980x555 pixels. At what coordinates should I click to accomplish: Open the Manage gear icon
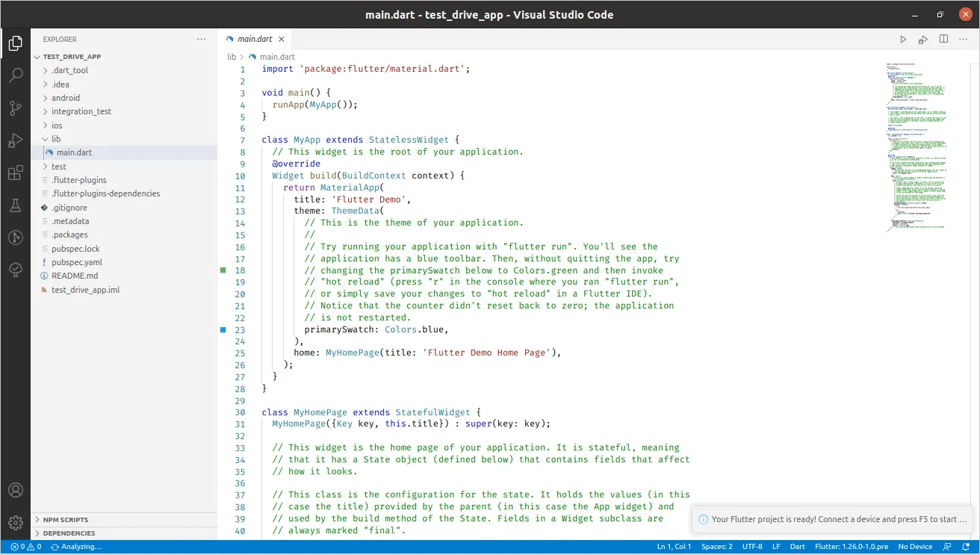coord(15,523)
